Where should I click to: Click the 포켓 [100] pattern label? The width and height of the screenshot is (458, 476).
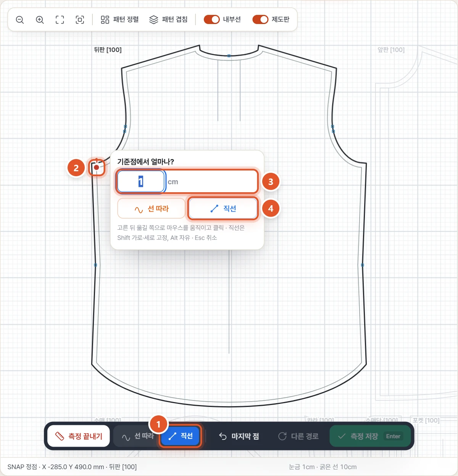pyautogui.click(x=426, y=420)
